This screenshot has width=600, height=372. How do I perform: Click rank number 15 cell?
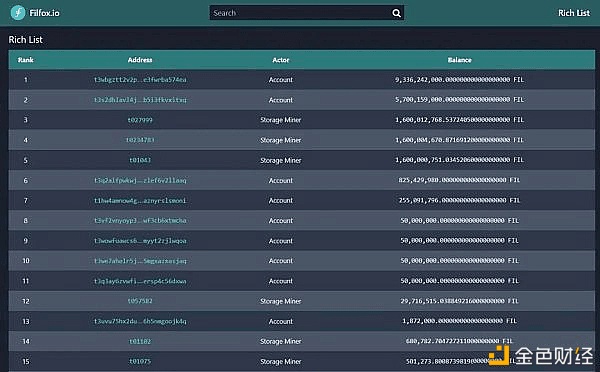coord(26,361)
